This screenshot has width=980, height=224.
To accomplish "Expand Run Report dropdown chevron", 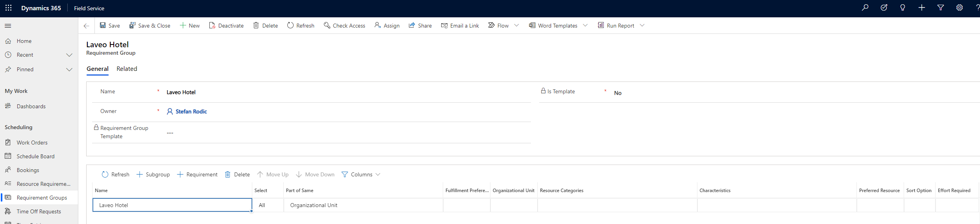I will click(642, 26).
